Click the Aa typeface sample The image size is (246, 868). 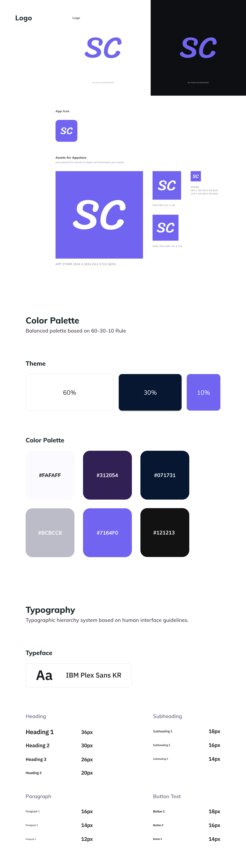coord(44,675)
